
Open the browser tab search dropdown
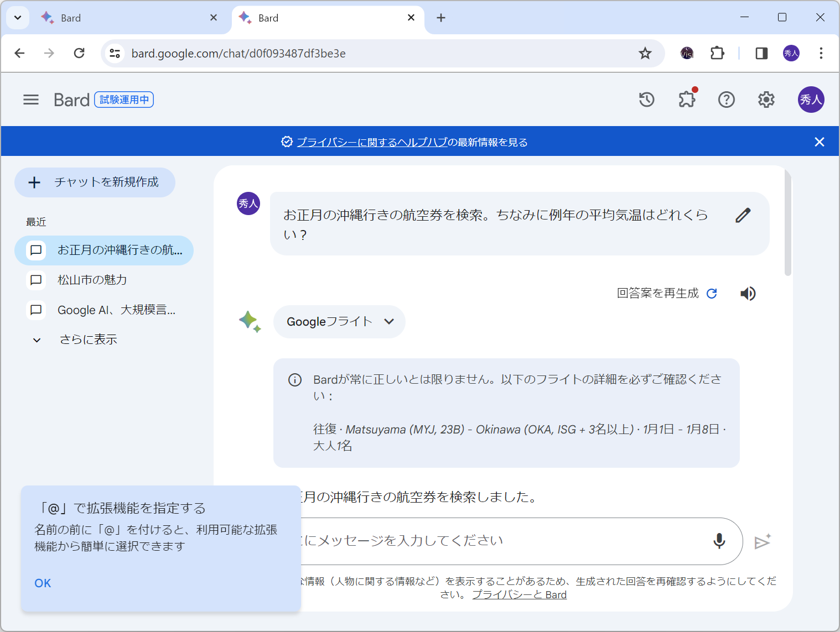[x=17, y=17]
